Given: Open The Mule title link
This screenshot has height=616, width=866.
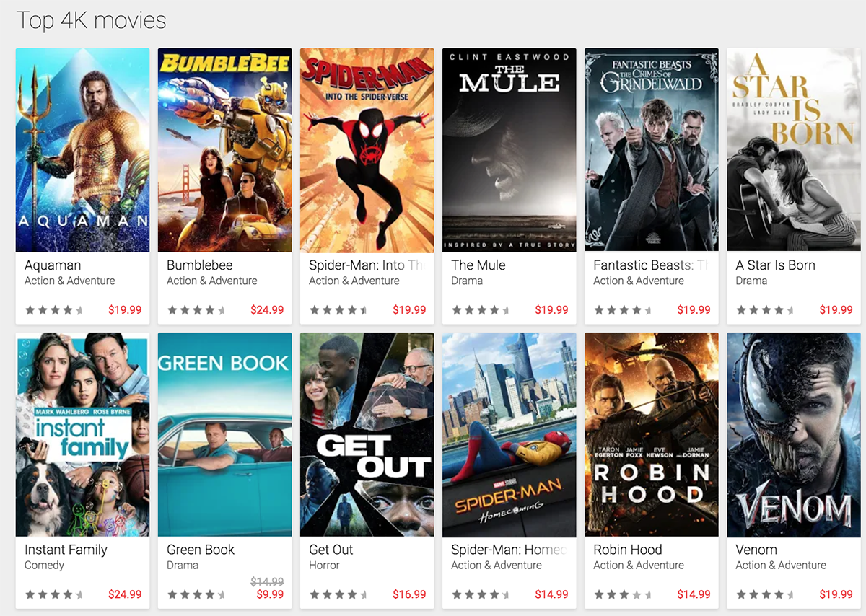Looking at the screenshot, I should tap(478, 265).
